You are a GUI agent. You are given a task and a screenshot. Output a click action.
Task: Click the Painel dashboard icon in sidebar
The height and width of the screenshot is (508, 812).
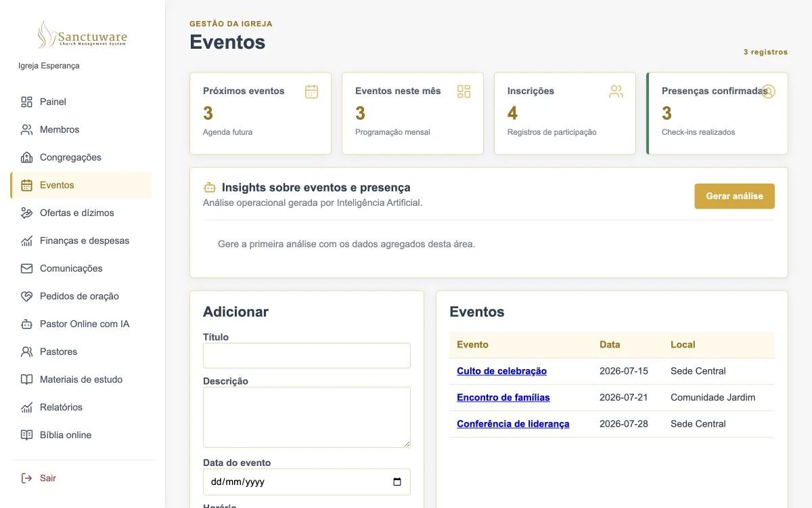(26, 102)
